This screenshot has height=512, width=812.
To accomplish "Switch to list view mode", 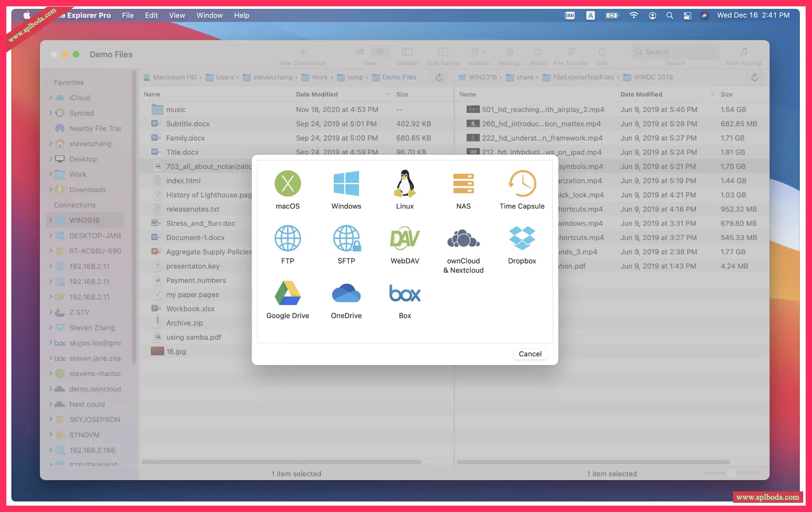I will [380, 52].
